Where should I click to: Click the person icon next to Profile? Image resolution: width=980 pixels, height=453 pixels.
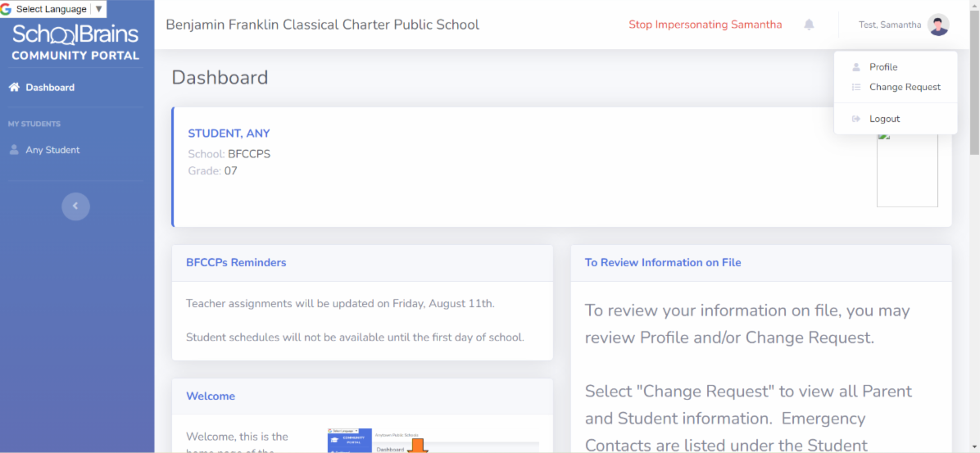point(856,67)
